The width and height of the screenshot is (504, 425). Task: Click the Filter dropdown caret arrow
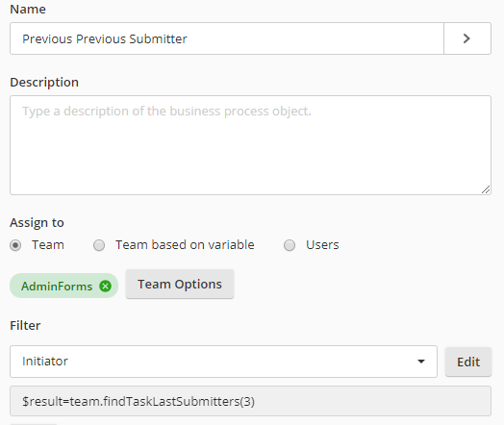click(x=421, y=362)
